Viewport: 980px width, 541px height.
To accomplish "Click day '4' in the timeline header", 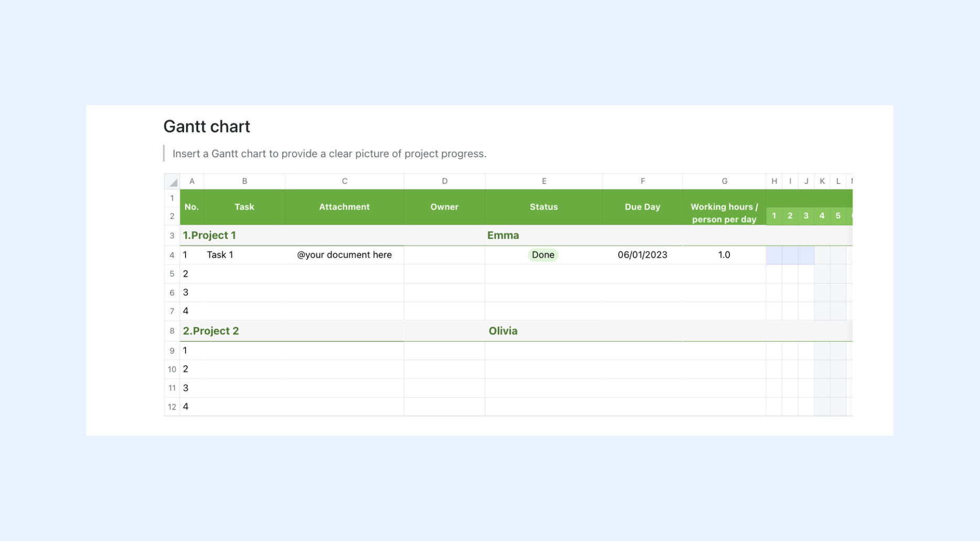I will (822, 216).
